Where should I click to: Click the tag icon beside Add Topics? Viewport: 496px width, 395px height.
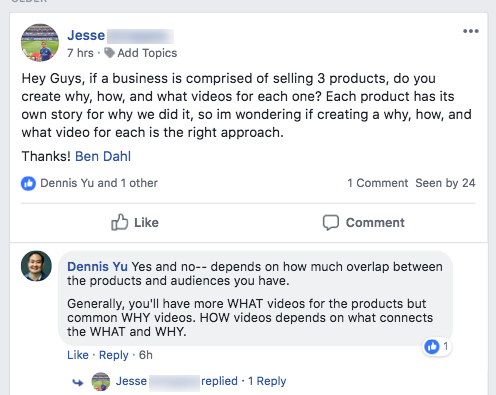click(x=109, y=53)
